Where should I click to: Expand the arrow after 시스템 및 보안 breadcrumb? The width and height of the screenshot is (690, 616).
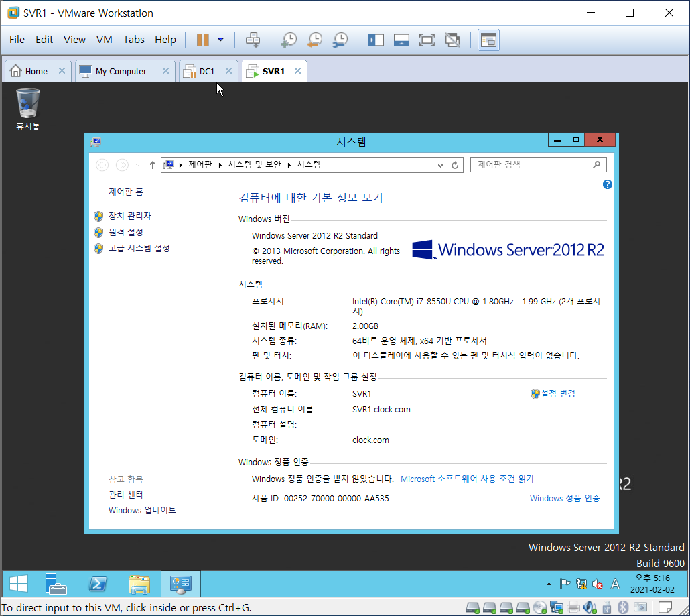pyautogui.click(x=289, y=165)
